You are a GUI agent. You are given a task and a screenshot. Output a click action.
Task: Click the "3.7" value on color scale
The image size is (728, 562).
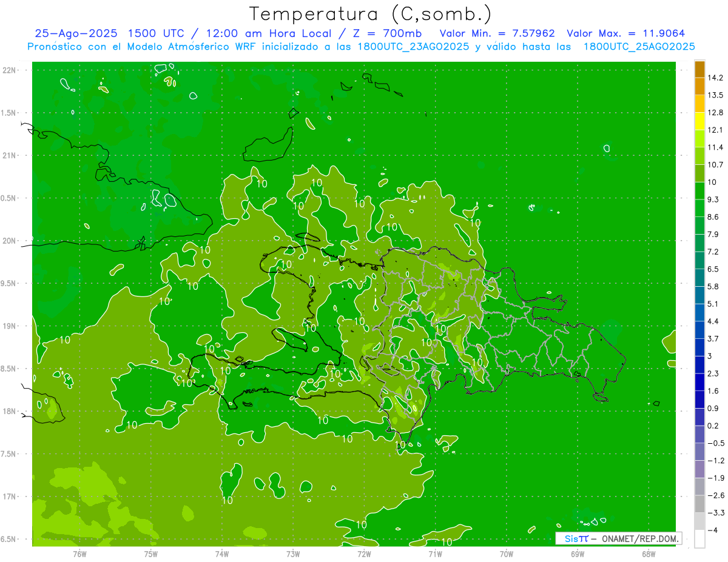pyautogui.click(x=713, y=338)
